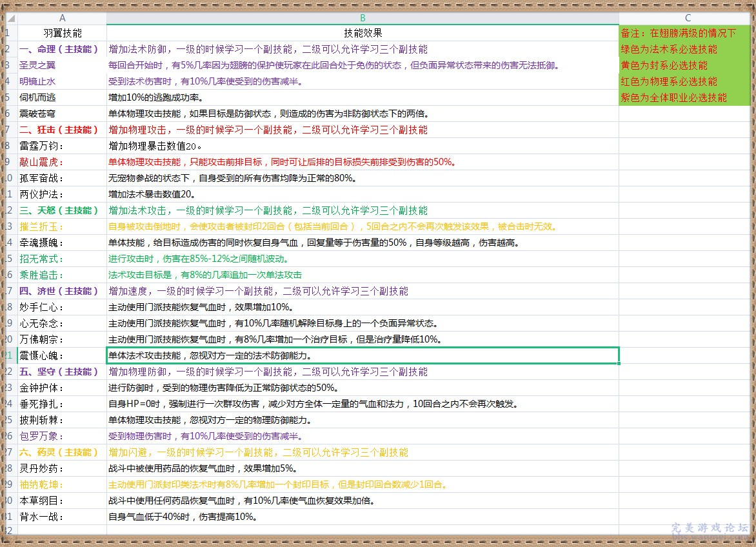Viewport: 756px width, 547px height.
Task: Click description '单体物理攻击技能，忽视对方一定的物理防御能力。'
Action: pyautogui.click(x=363, y=421)
